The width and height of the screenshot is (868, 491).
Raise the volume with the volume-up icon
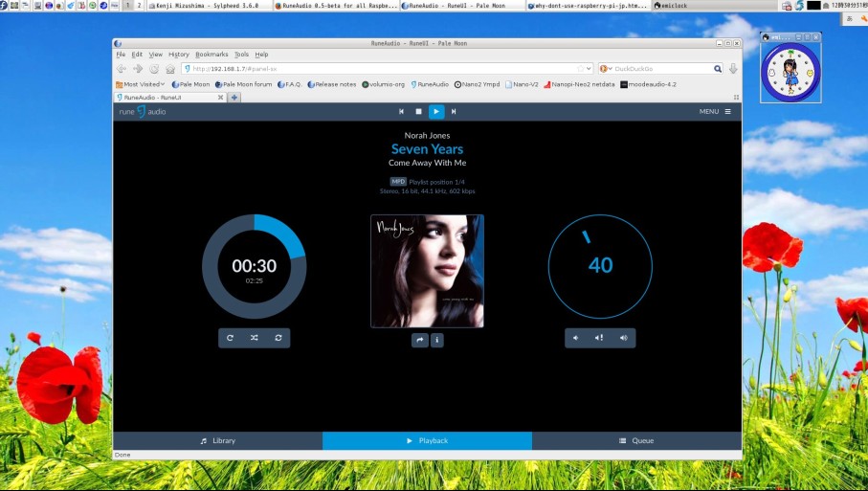point(624,338)
